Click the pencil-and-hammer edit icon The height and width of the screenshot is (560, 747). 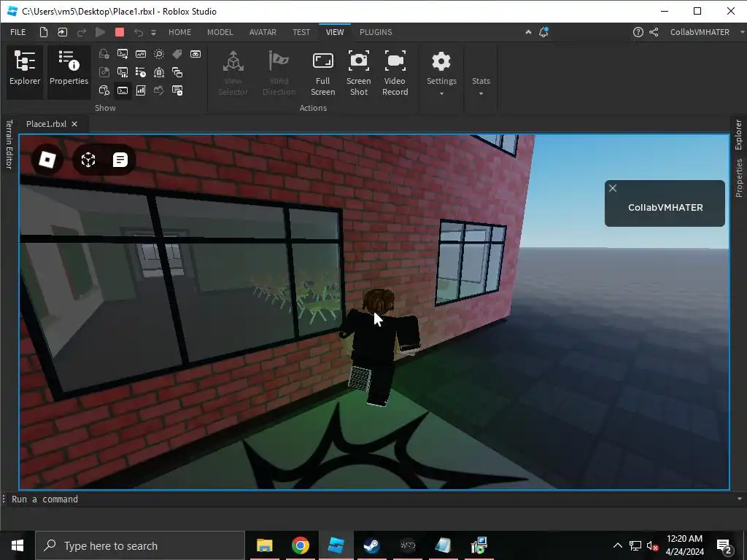(104, 72)
